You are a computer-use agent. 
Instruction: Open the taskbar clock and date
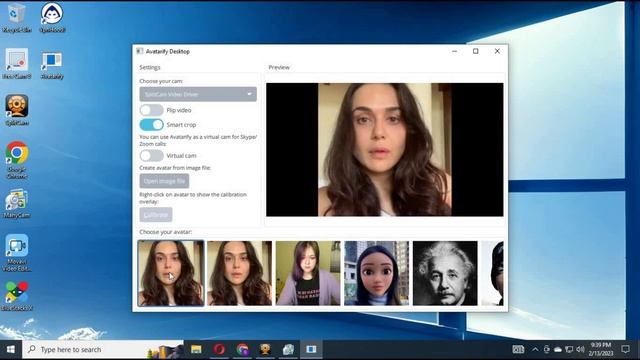click(601, 349)
